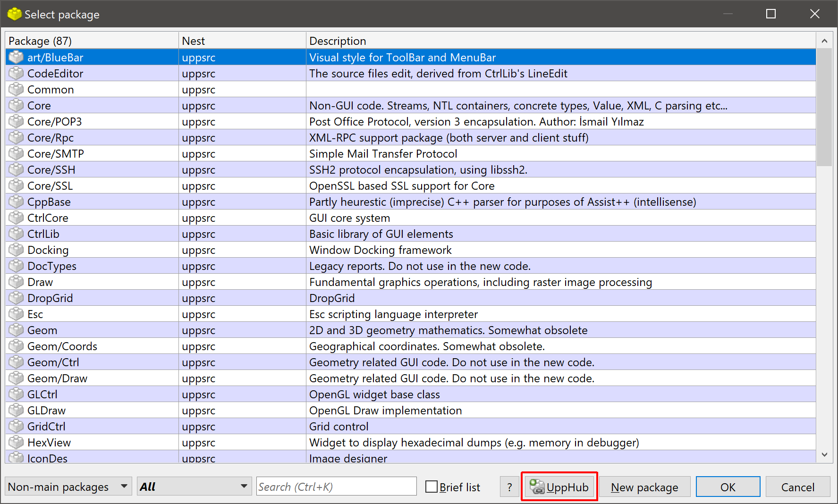Click the GLDraw package icon

pyautogui.click(x=16, y=410)
